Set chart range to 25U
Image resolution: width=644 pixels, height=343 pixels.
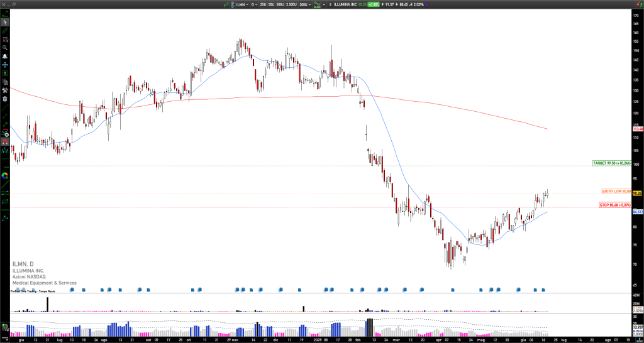263,4
